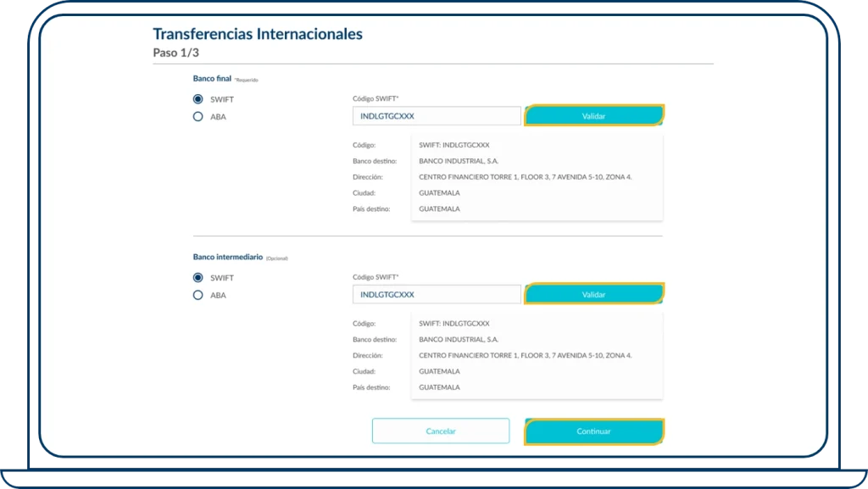Click the BANCO INDUSTRIAL, S.A. destination bank text
The image size is (868, 489).
click(x=458, y=161)
